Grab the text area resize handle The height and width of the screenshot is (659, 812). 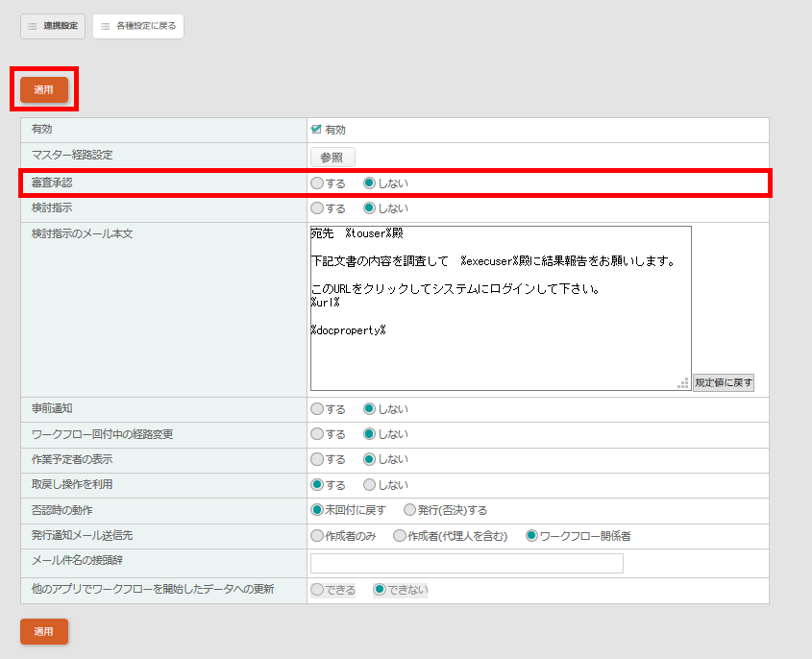684,383
